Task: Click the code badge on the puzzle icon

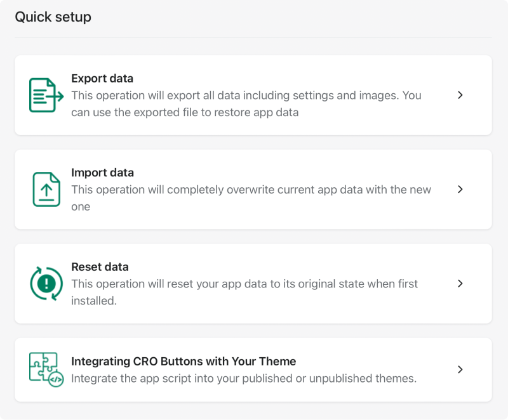Action: coord(56,379)
